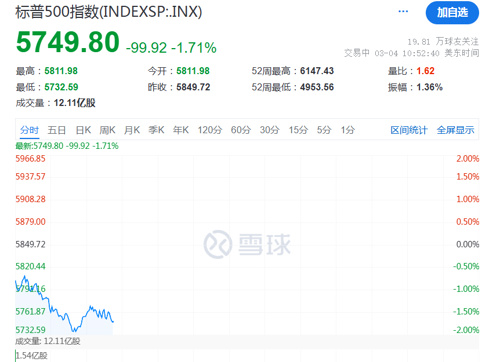500x362 pixels.
Task: Open the three-dot more options menu
Action: point(403,12)
